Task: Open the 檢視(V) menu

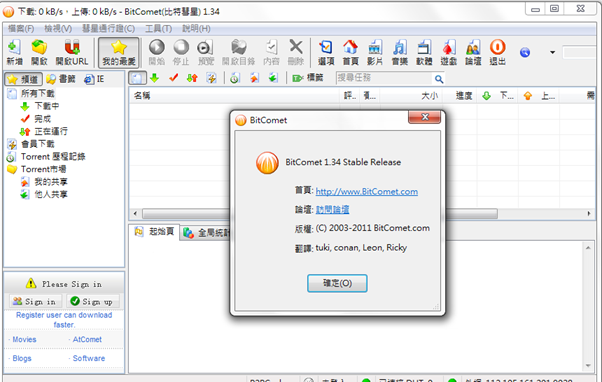Action: coord(58,28)
